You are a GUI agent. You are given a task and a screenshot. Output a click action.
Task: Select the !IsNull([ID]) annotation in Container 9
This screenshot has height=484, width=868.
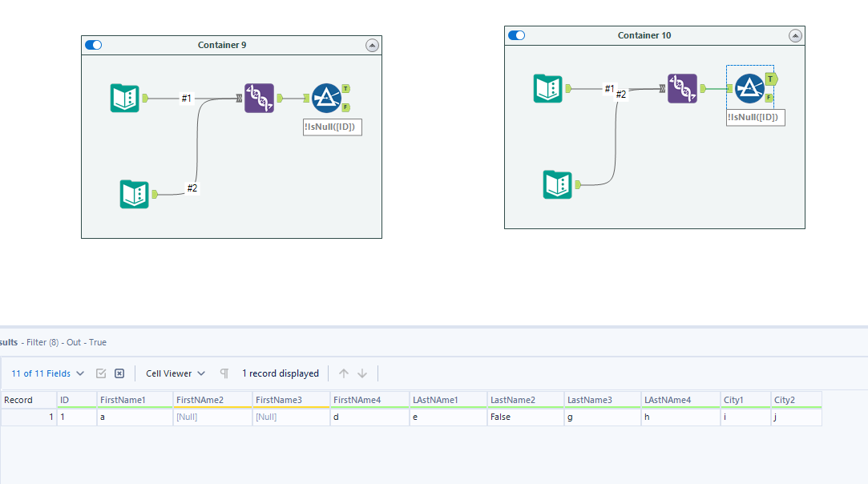click(332, 127)
